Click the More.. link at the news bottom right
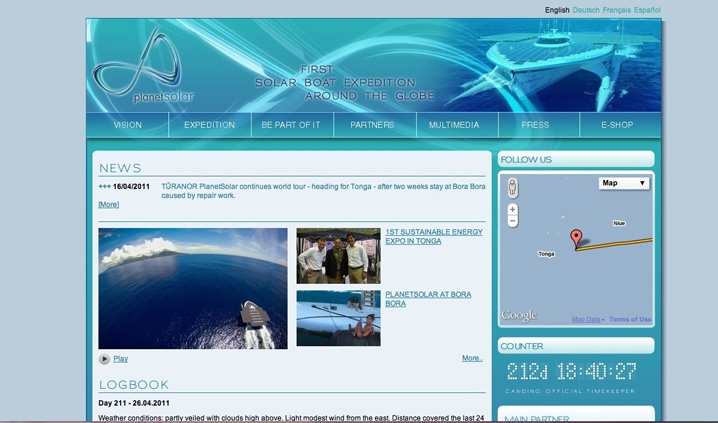This screenshot has height=423, width=718. click(x=472, y=358)
